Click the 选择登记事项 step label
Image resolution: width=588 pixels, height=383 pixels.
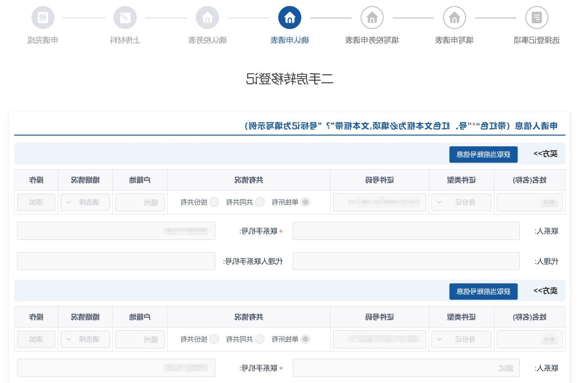pos(537,40)
